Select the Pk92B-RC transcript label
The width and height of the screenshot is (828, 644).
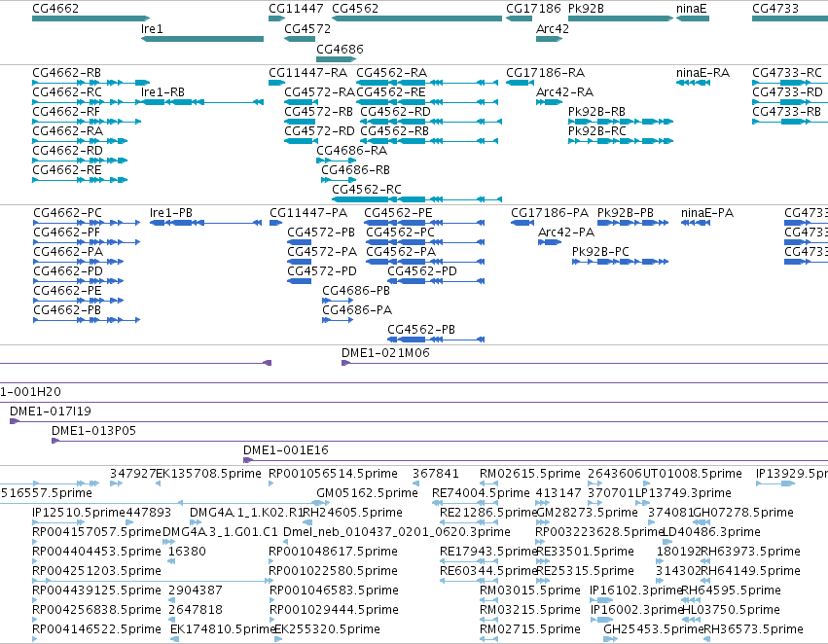tap(597, 131)
